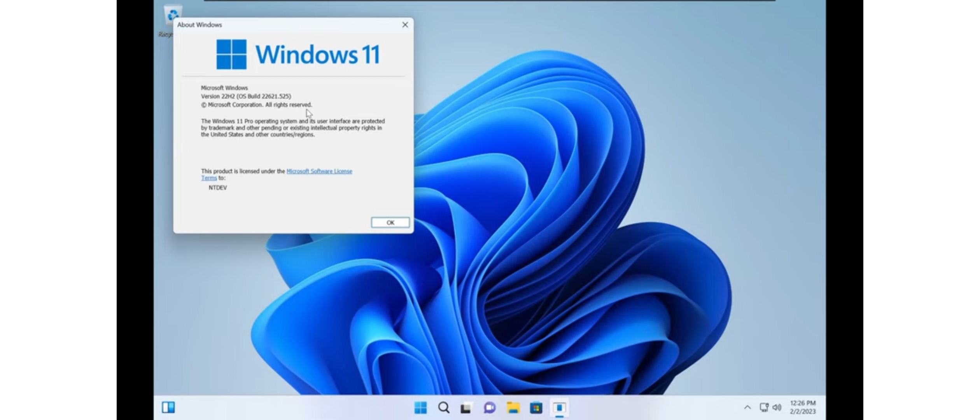Click OK to close About Windows
The height and width of the screenshot is (420, 980).
click(388, 222)
